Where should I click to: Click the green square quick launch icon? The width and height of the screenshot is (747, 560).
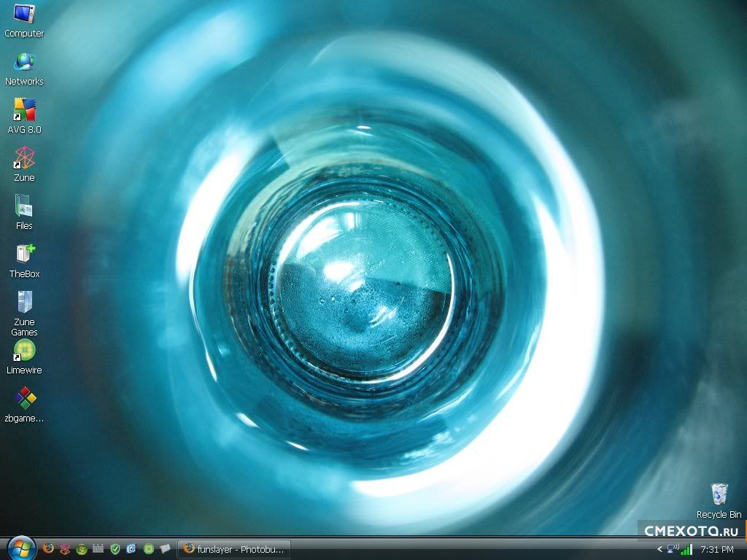[148, 548]
